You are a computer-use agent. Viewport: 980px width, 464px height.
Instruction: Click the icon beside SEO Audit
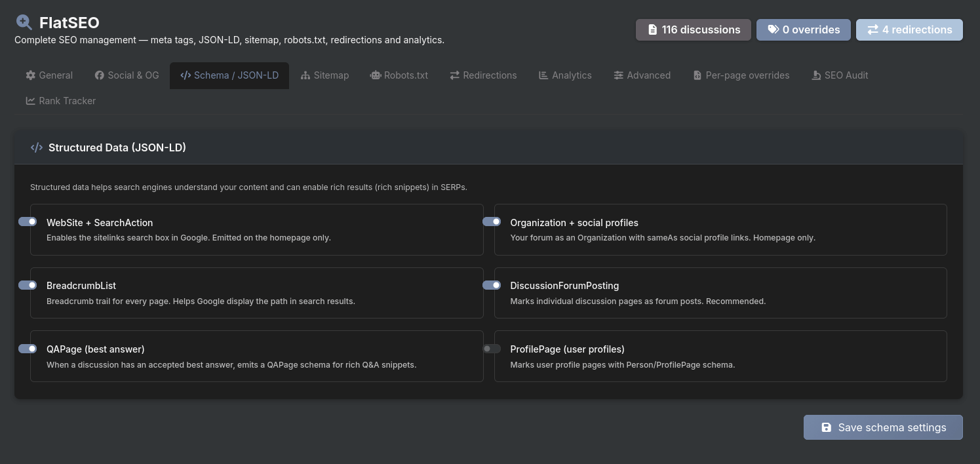pyautogui.click(x=817, y=75)
